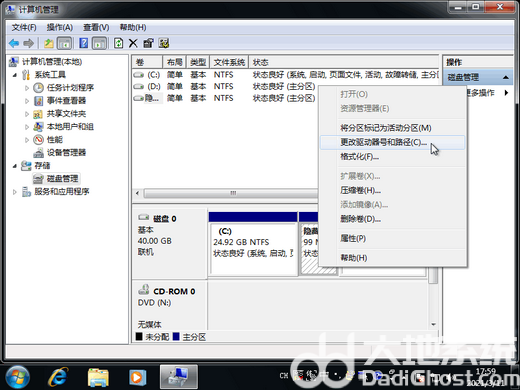Expand the 共享文件夹 node arrow

coord(27,114)
